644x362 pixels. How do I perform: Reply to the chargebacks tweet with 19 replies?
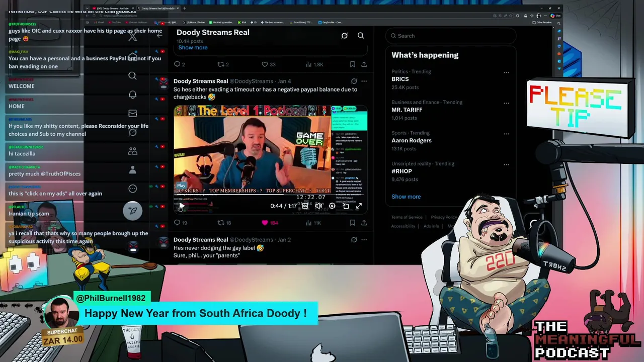coord(180,223)
